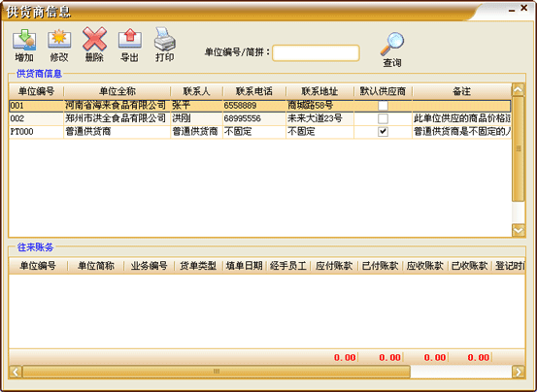The height and width of the screenshot is (392, 537).
Task: Click the supplier list scroll down arrow
Action: click(x=519, y=230)
